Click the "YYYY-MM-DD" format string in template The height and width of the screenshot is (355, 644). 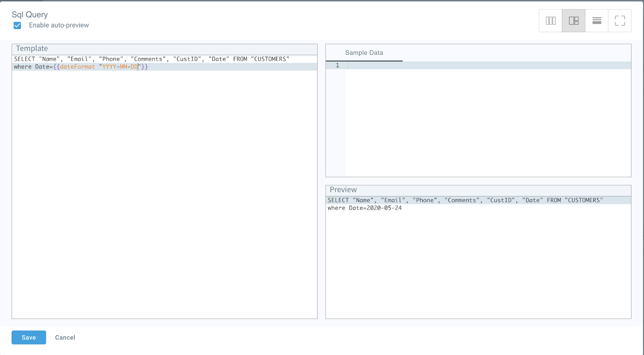tap(120, 67)
